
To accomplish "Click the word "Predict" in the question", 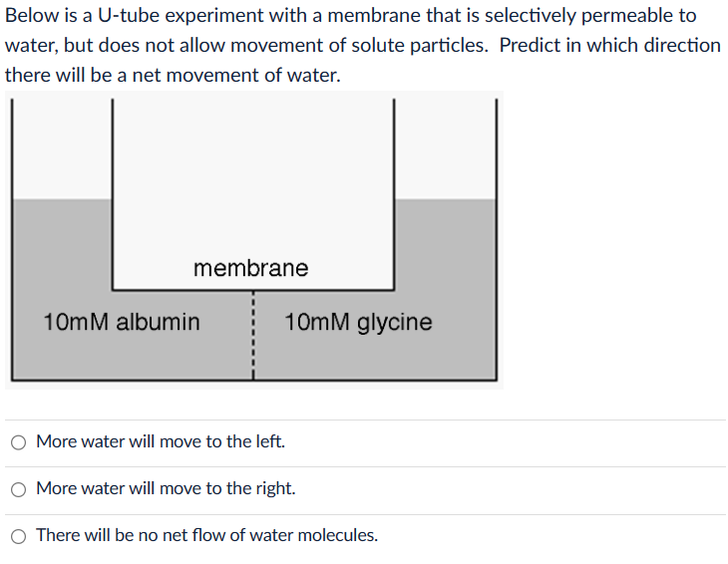I will [533, 46].
